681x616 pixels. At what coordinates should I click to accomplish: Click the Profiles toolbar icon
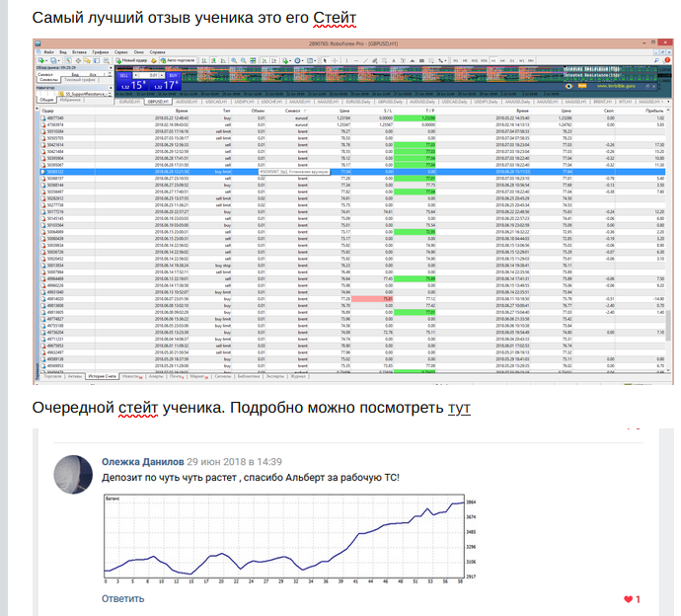[x=53, y=61]
